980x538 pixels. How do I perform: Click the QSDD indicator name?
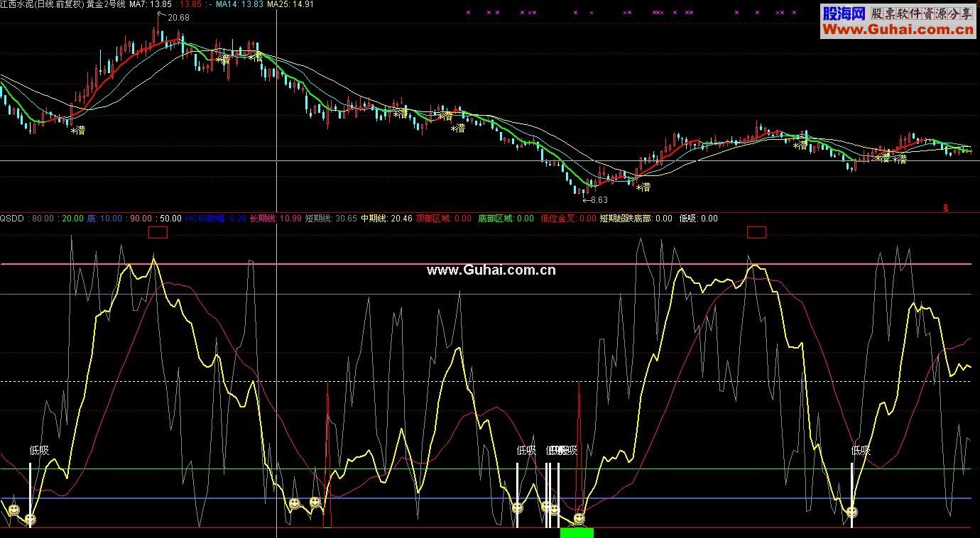coord(12,219)
